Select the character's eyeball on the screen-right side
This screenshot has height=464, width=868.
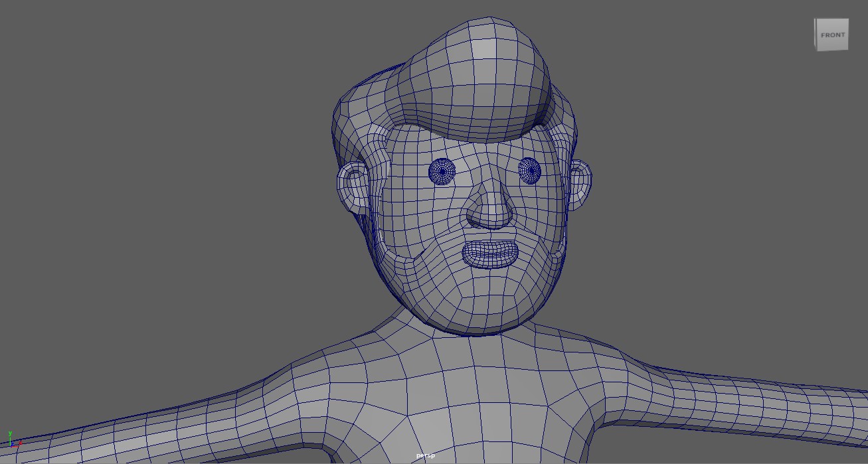(x=530, y=171)
